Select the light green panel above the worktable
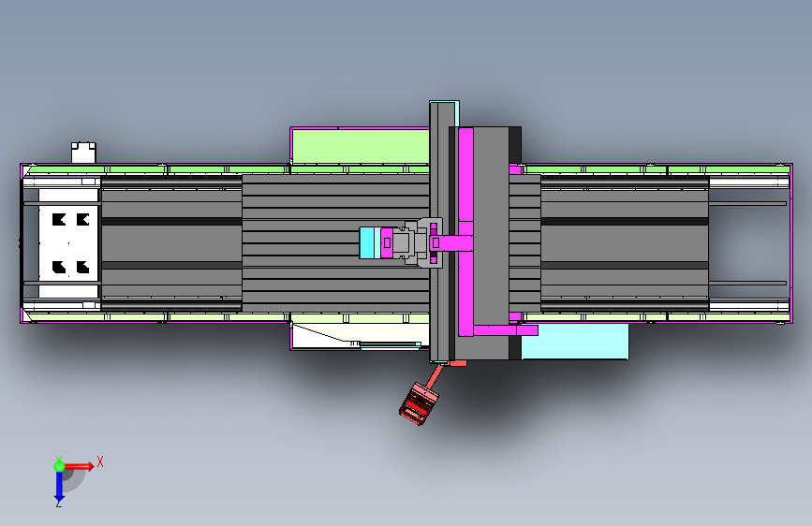The width and height of the screenshot is (812, 526). click(x=361, y=146)
